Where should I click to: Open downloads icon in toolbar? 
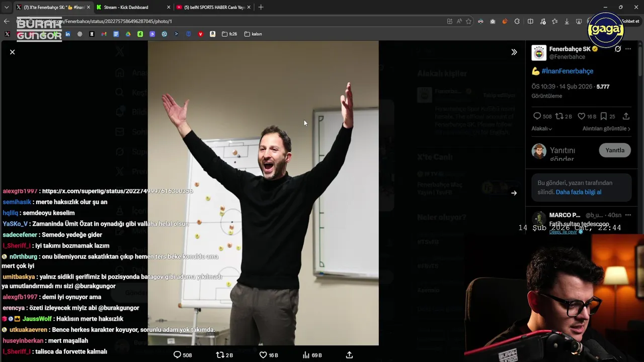point(567,21)
